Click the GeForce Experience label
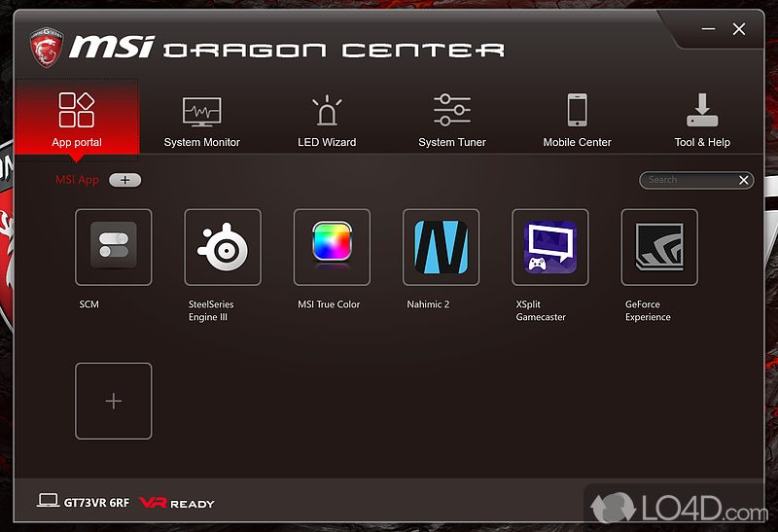Viewport: 778px width, 532px height. [648, 310]
